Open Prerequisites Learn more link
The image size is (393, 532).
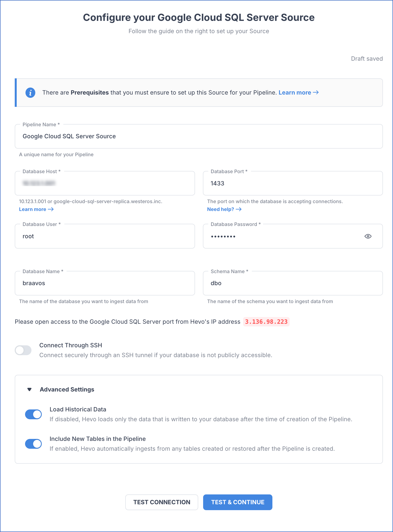[298, 93]
